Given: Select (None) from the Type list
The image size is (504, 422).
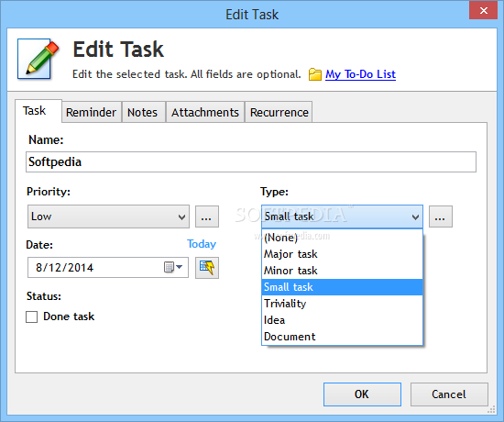Looking at the screenshot, I should click(342, 238).
